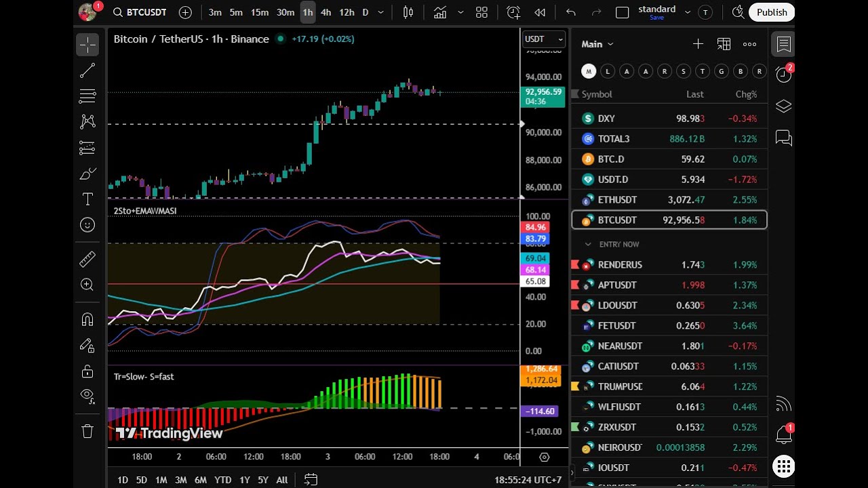
Task: Open the candlestick chart type selector
Action: [408, 12]
